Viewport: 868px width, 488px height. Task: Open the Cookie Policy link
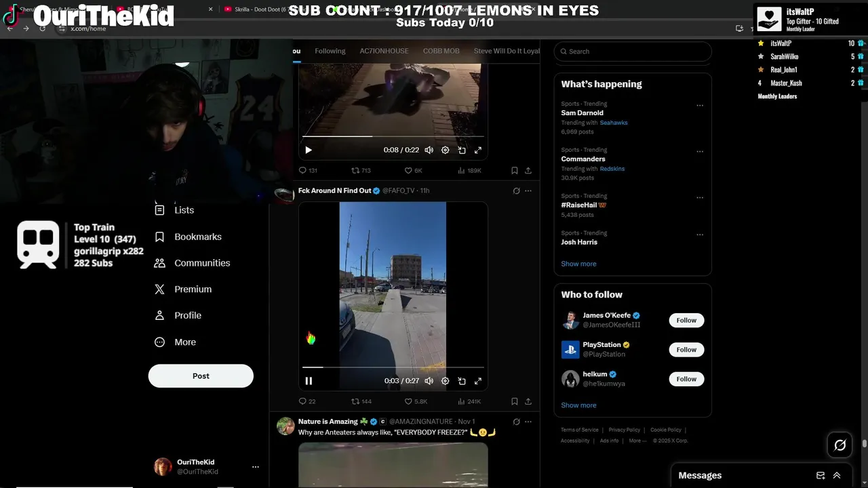(x=666, y=430)
